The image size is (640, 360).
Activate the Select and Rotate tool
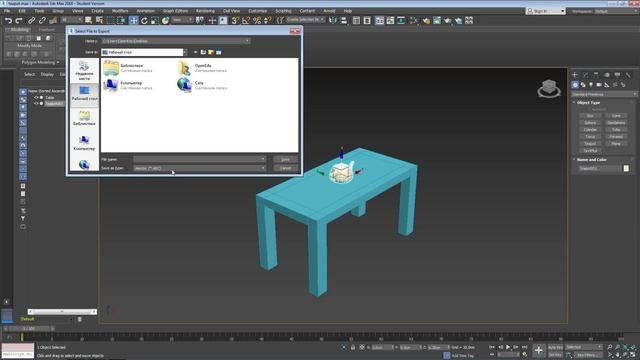click(x=144, y=20)
